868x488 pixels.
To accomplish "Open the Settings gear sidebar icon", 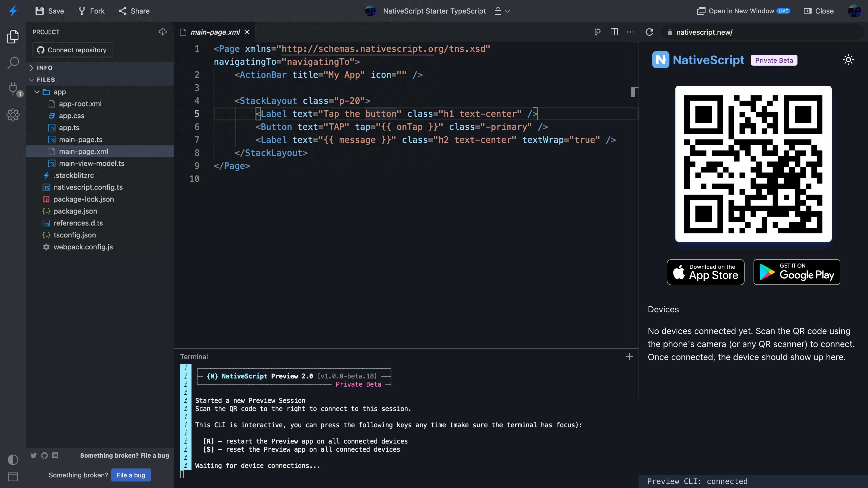I will [13, 115].
